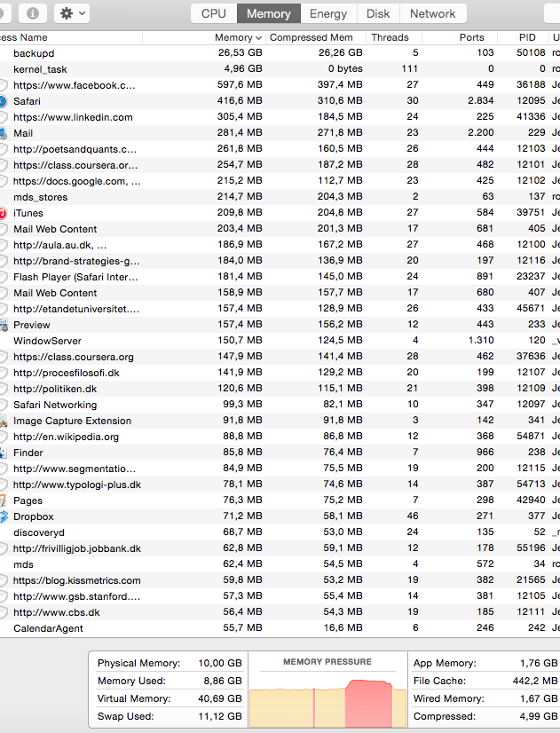Select the http://aula.au.dk process
The width and height of the screenshot is (560, 733).
pos(280,245)
